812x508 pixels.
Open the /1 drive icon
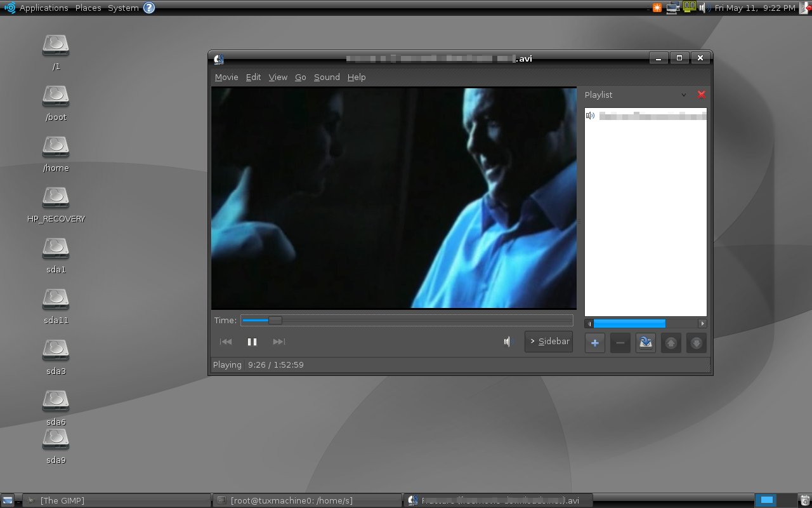coord(56,44)
